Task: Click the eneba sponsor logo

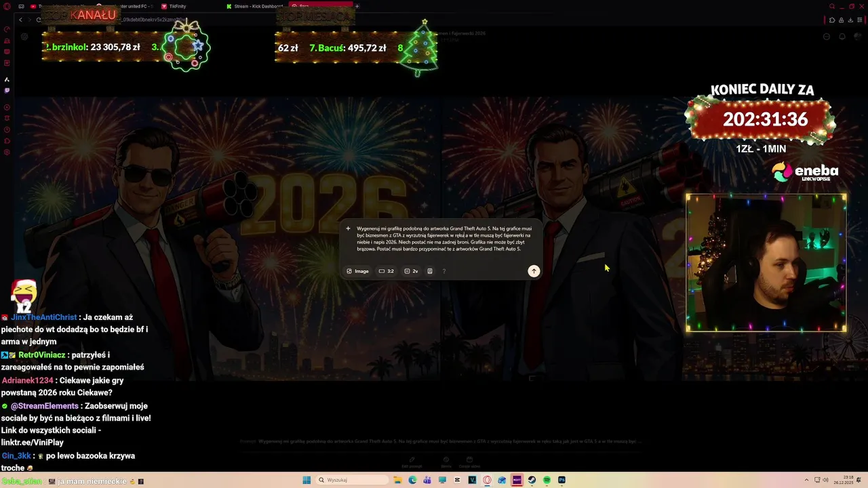Action: 806,171
